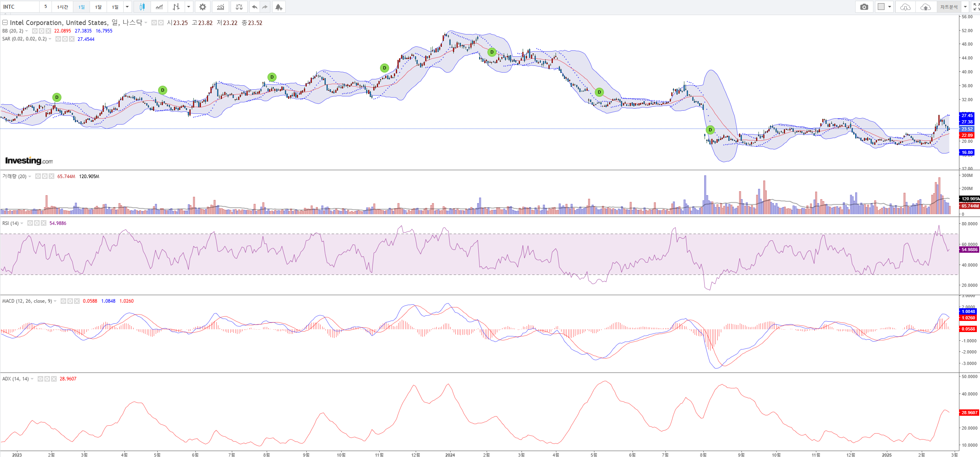Toggle fullscreen mode
980x457 pixels.
(x=976, y=7)
